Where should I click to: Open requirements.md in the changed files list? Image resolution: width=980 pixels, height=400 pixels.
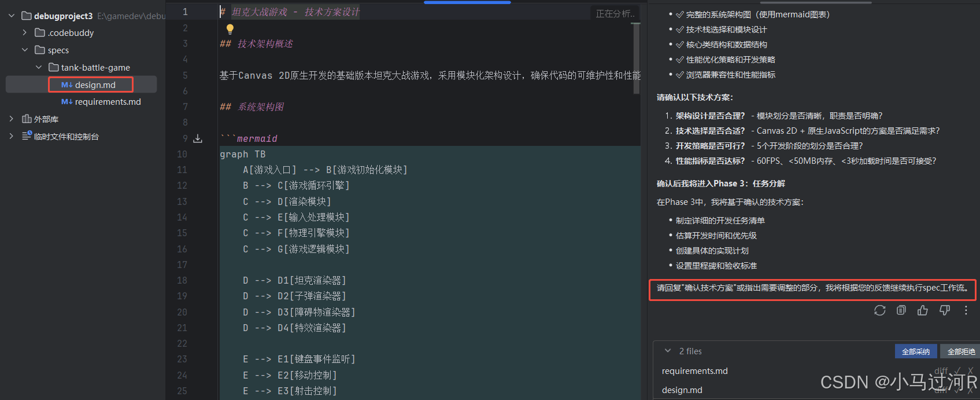694,371
